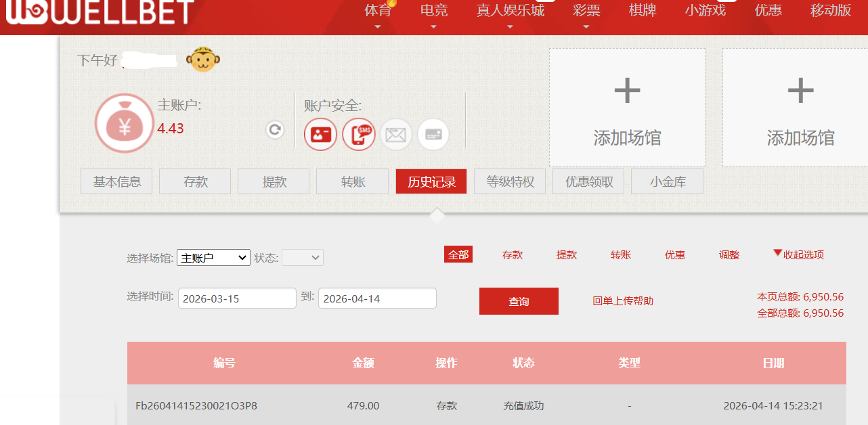Open the 等级特权 tab

coord(510,181)
